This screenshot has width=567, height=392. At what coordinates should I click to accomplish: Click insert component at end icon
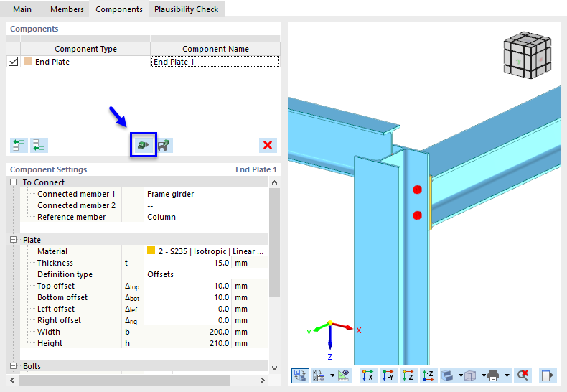pos(39,145)
